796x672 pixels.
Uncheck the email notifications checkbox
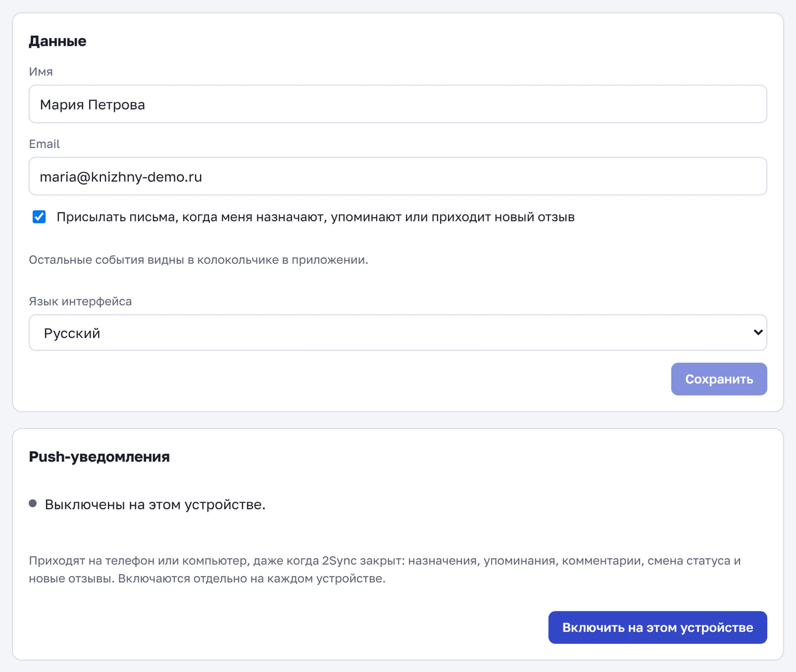pyautogui.click(x=39, y=217)
